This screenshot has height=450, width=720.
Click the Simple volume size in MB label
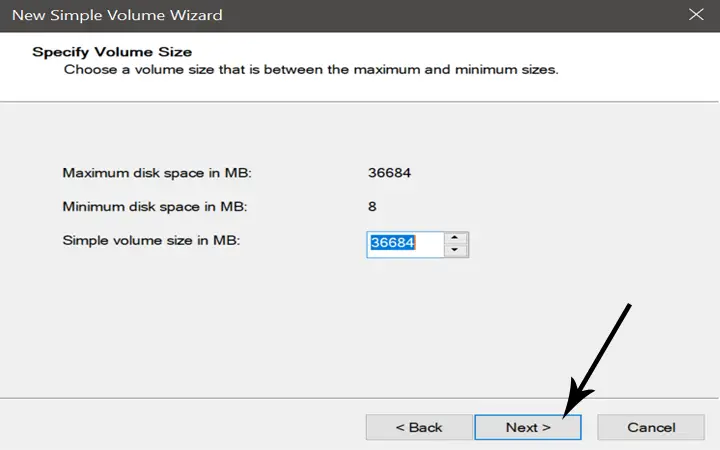pyautogui.click(x=151, y=241)
